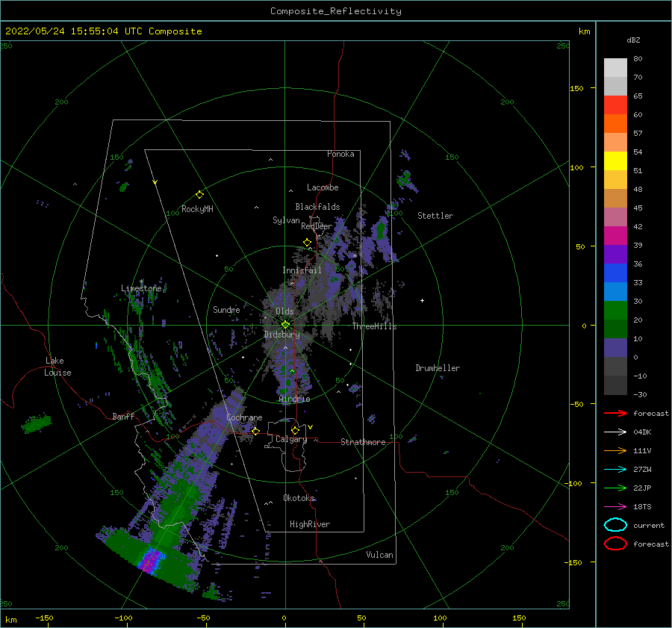This screenshot has width=672, height=628.
Task: Pick the mauve 42-45 dBZ swatch
Action: [x=615, y=217]
